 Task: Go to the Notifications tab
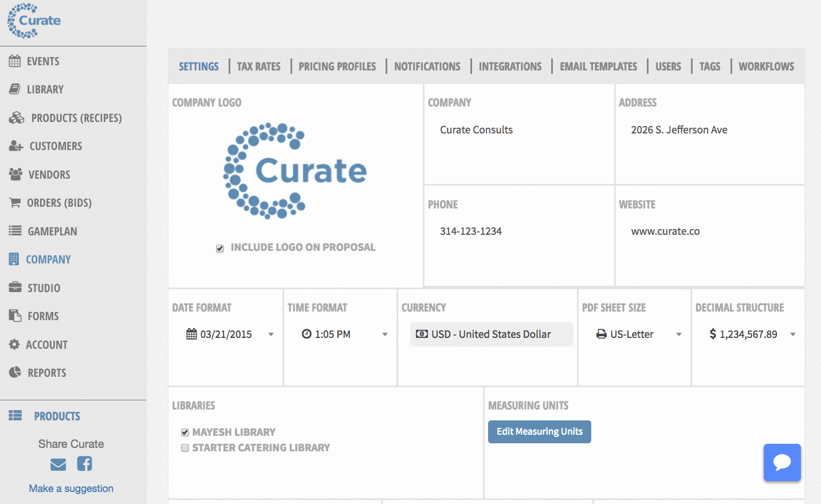427,66
